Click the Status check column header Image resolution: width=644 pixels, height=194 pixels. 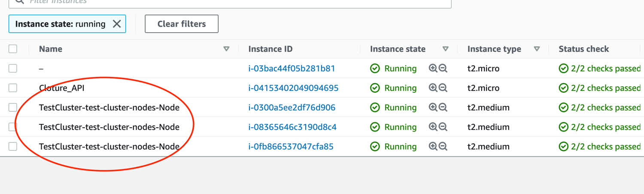pyautogui.click(x=584, y=49)
